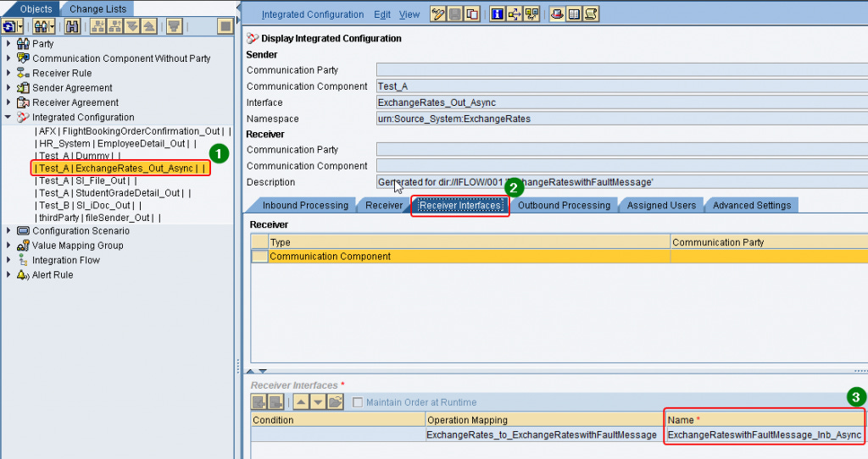The height and width of the screenshot is (459, 868).
Task: Enable Maintain Order at Runtime checkbox
Action: [358, 402]
